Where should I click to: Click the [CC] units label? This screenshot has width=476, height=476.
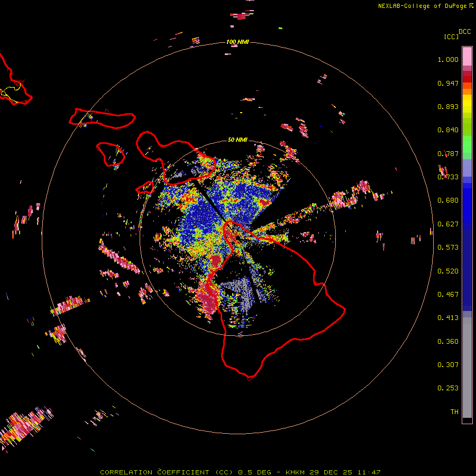tap(452, 36)
